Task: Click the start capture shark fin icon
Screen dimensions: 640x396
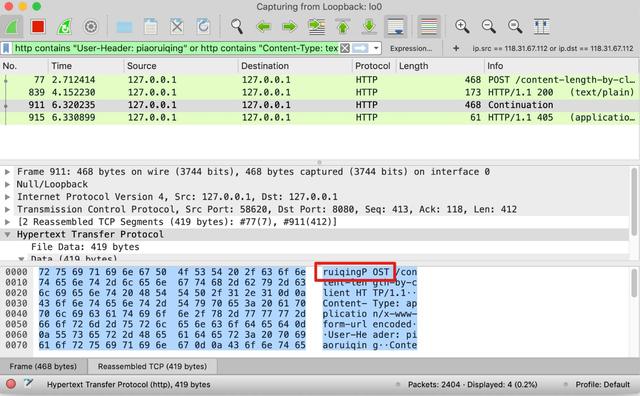Action: coord(12,27)
